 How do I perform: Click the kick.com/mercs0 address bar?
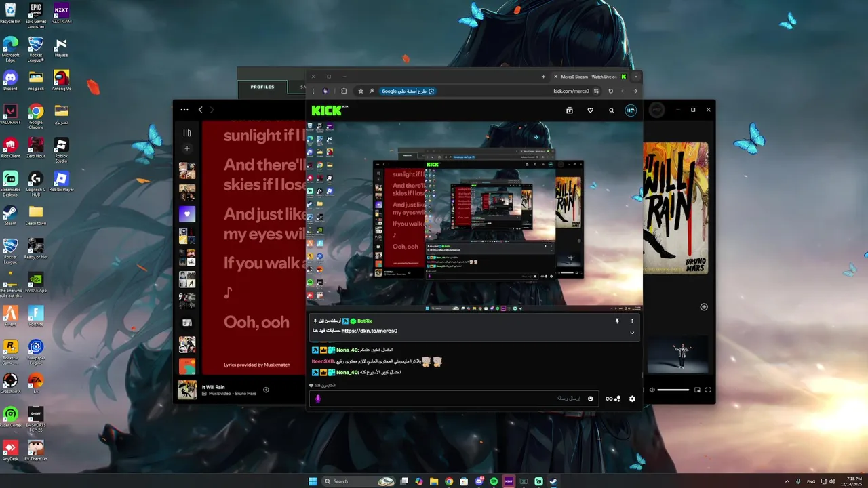[571, 91]
